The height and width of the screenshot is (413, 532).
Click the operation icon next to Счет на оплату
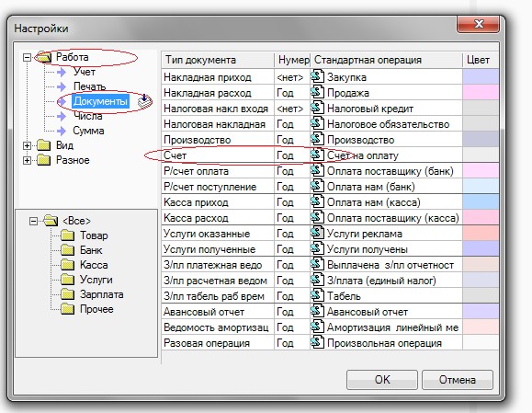317,155
